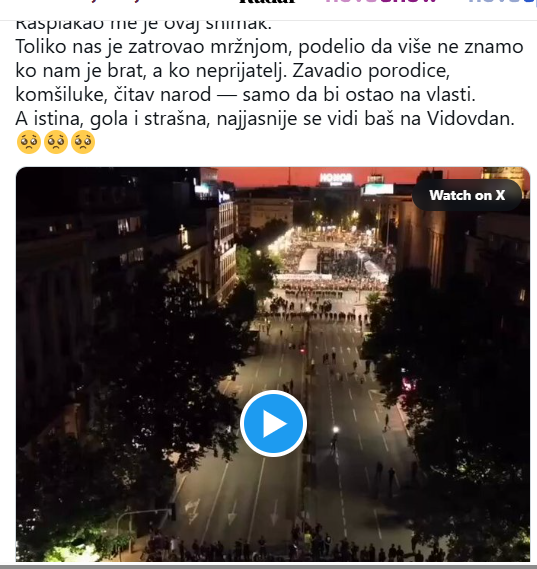Click the HONOR sign in video thumbnail
The width and height of the screenshot is (537, 569).
(336, 178)
